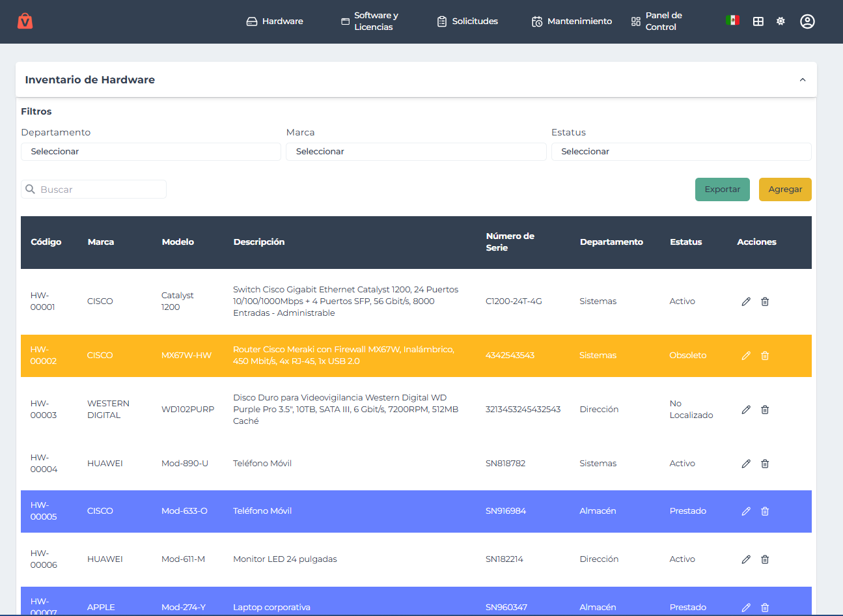Change language via the Mexico flag icon
Image resolution: width=843 pixels, height=616 pixels.
click(732, 20)
